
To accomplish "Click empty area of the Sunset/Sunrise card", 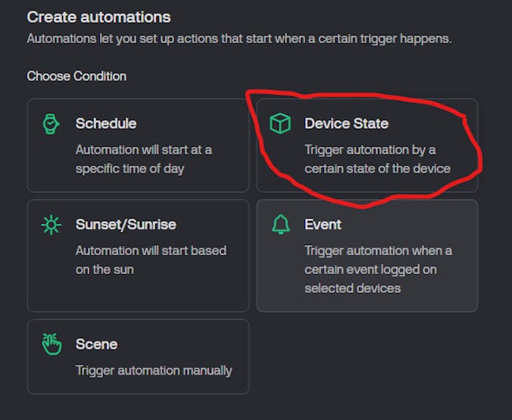I will (x=138, y=293).
